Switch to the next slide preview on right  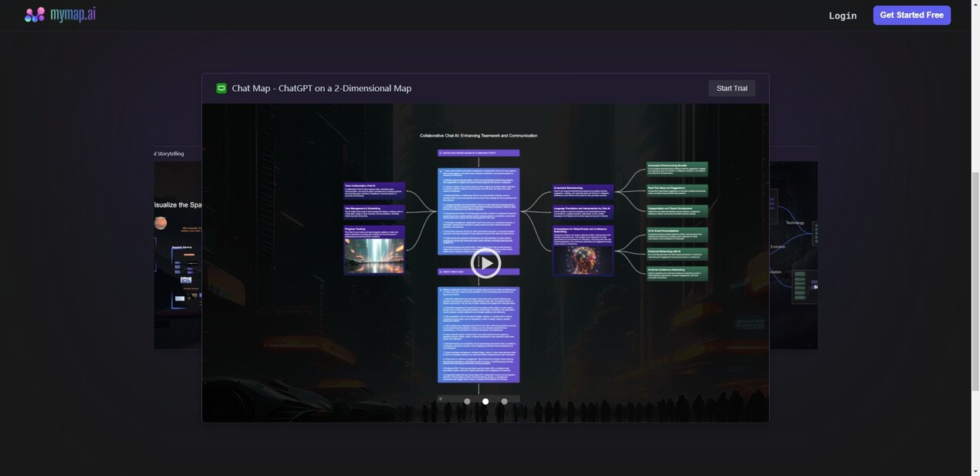793,247
